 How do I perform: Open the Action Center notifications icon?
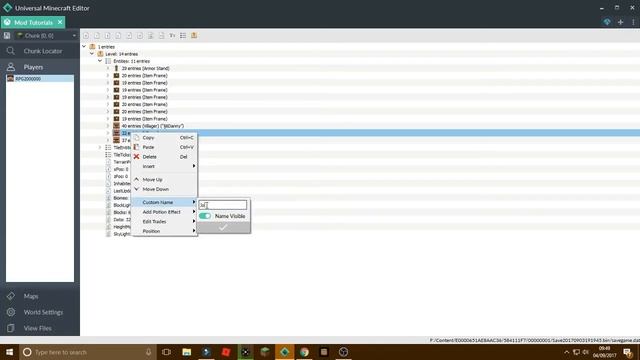[x=628, y=352]
